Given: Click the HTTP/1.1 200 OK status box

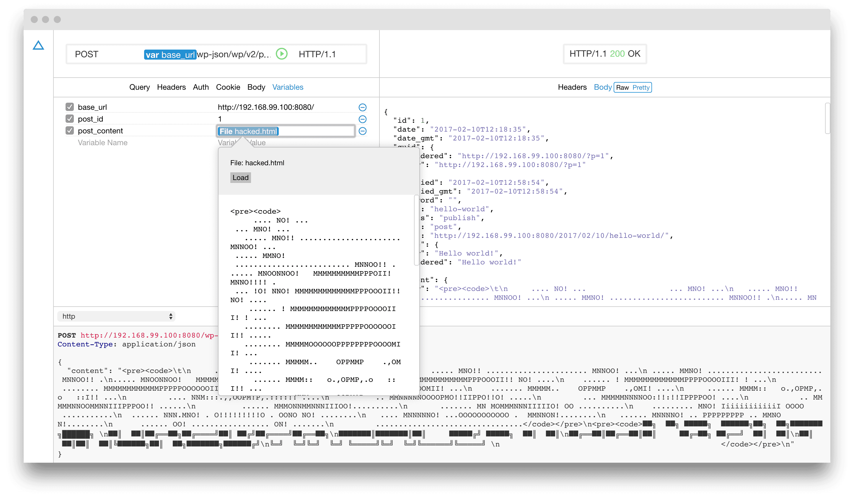Looking at the screenshot, I should 604,54.
